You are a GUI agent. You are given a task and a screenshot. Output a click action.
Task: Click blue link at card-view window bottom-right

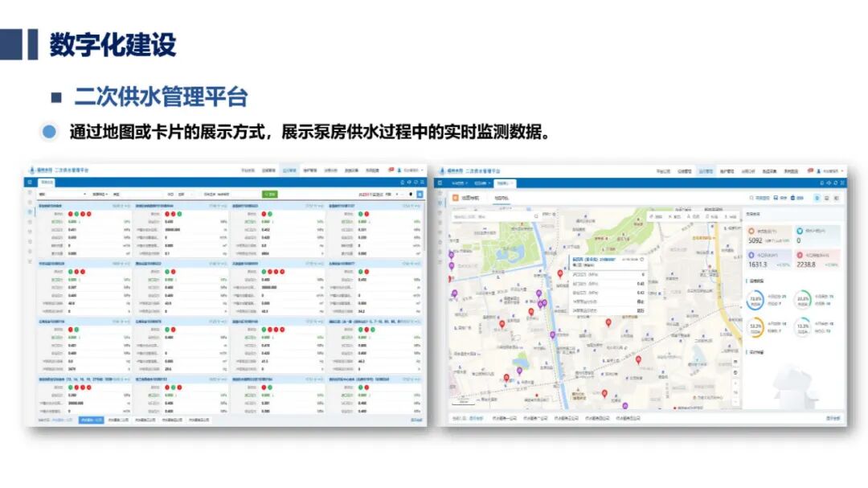416,420
